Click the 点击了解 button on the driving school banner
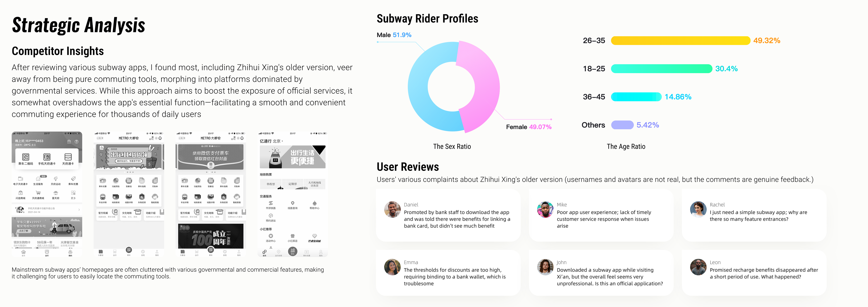The width and height of the screenshot is (868, 307). pos(24,231)
